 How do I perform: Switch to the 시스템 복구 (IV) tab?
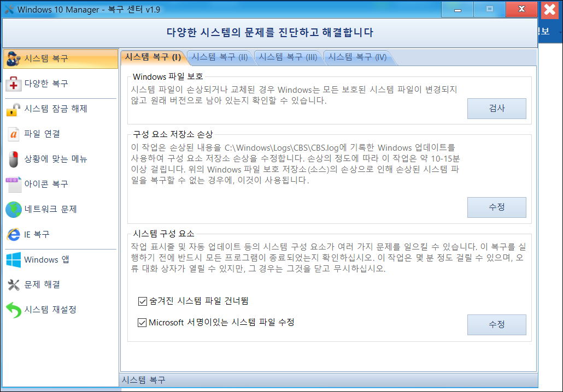[x=357, y=57]
